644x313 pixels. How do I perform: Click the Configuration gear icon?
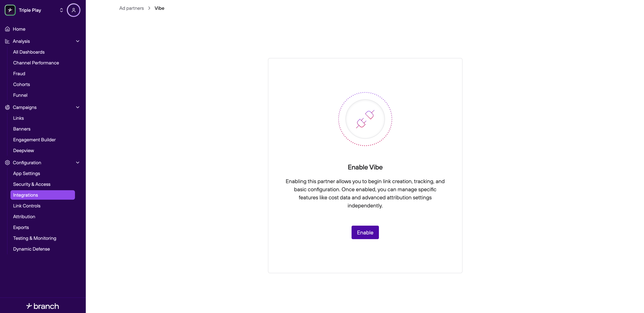click(7, 163)
